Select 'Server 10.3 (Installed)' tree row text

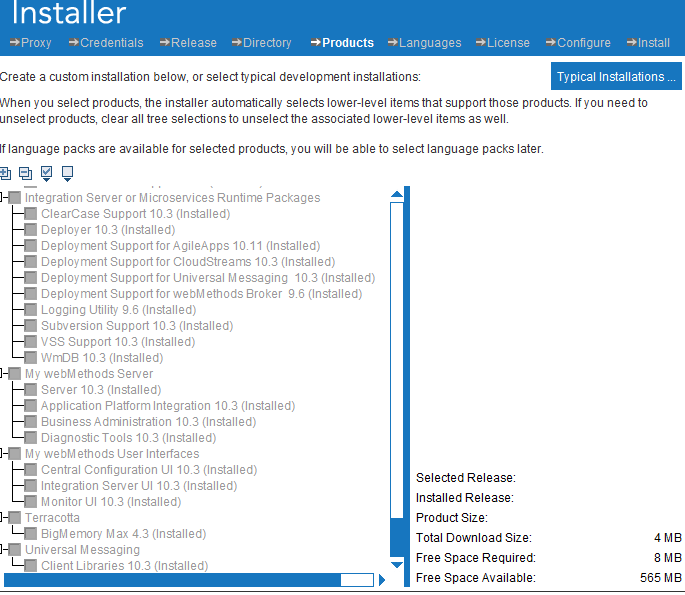pyautogui.click(x=101, y=390)
